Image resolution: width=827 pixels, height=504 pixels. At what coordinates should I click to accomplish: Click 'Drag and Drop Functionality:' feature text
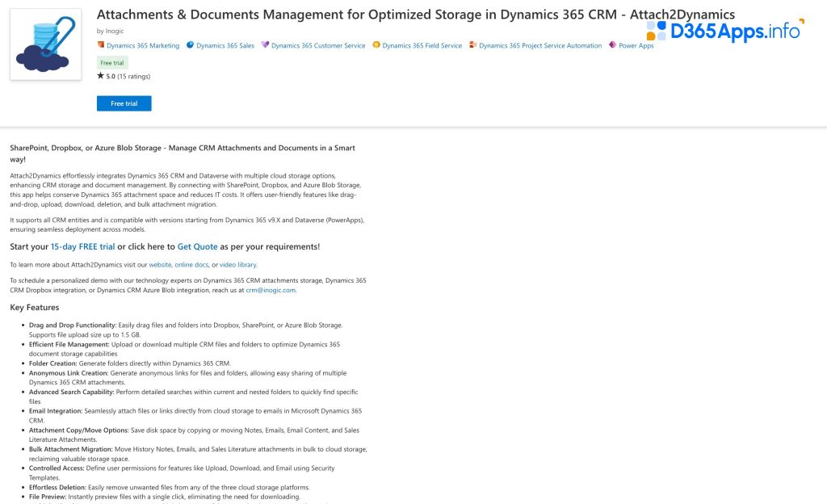(x=73, y=325)
